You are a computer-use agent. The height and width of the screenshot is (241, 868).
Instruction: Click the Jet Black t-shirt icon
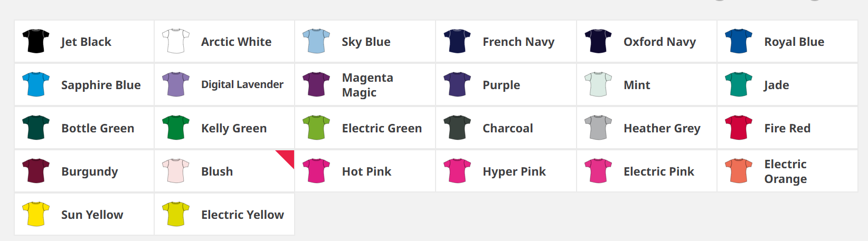click(36, 41)
